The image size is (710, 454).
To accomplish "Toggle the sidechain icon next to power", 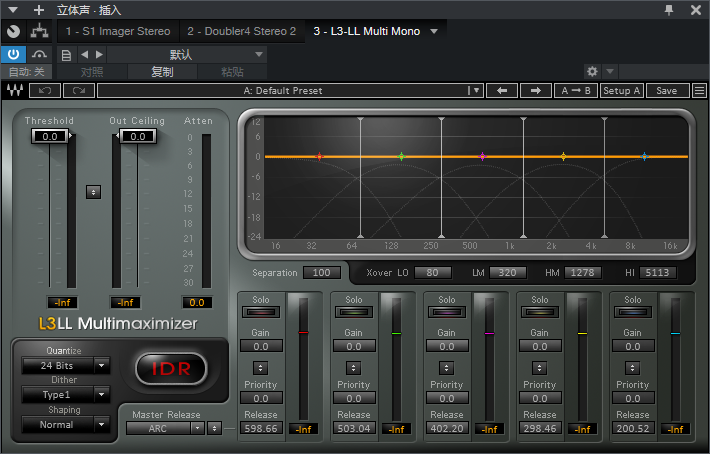I will point(39,55).
